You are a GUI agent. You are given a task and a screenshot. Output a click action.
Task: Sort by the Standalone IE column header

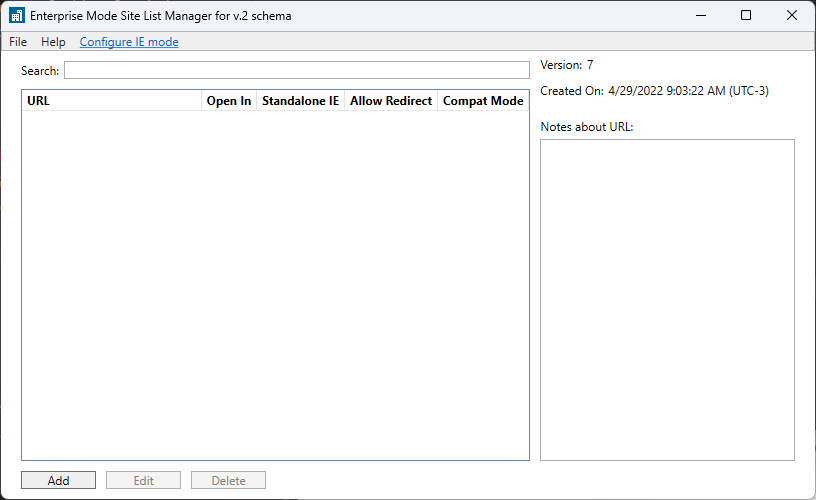tap(300, 101)
